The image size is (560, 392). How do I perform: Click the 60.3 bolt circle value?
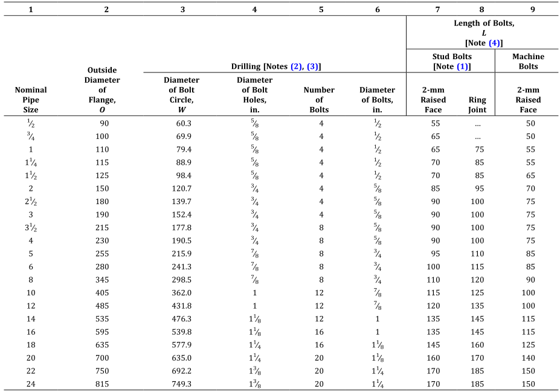pos(181,123)
